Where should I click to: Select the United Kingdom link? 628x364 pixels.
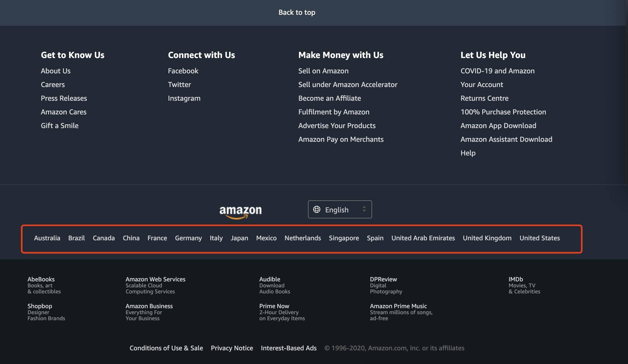click(487, 238)
